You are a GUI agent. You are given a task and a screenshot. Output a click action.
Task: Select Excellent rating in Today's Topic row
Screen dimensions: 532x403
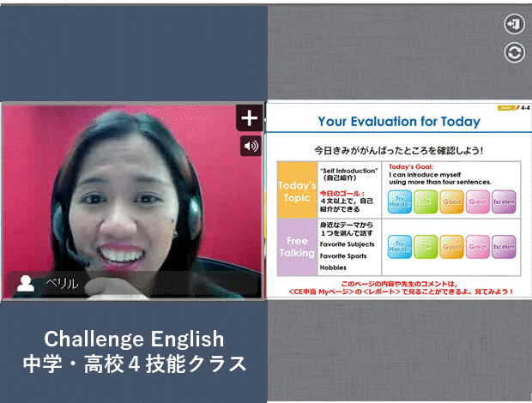(504, 201)
